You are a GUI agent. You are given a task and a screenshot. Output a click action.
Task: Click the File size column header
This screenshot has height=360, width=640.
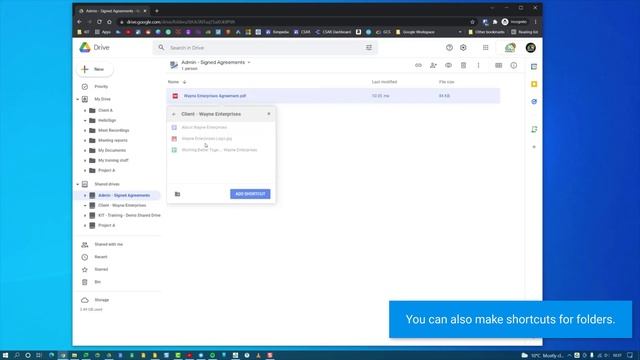coord(447,82)
